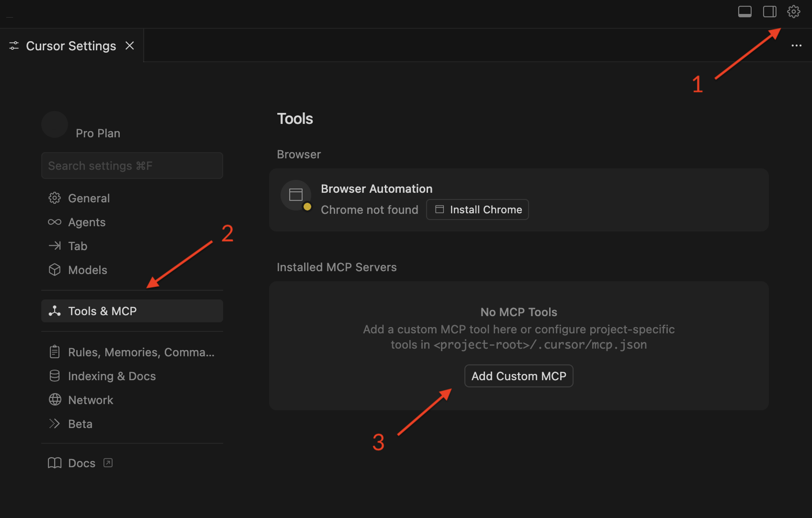Click the Installed MCP Servers label
Viewport: 812px width, 518px height.
337,267
